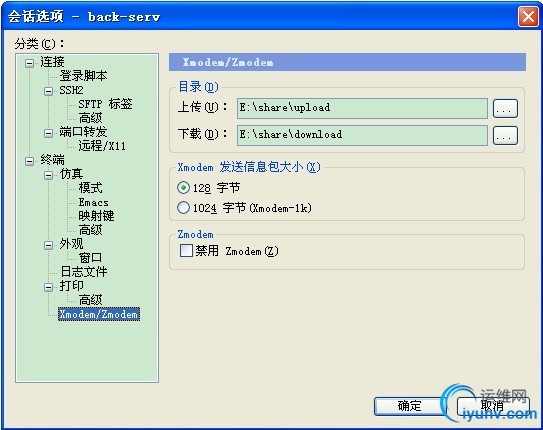Select 高级 under SSH2

point(90,118)
